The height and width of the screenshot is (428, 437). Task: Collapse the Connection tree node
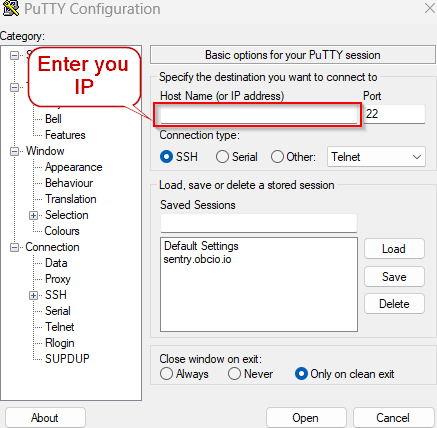14,247
